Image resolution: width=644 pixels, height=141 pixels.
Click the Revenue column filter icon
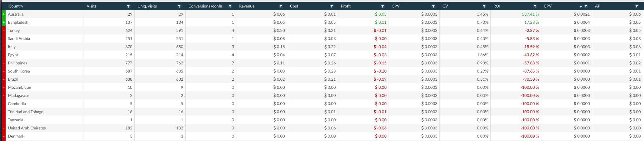[x=281, y=6]
